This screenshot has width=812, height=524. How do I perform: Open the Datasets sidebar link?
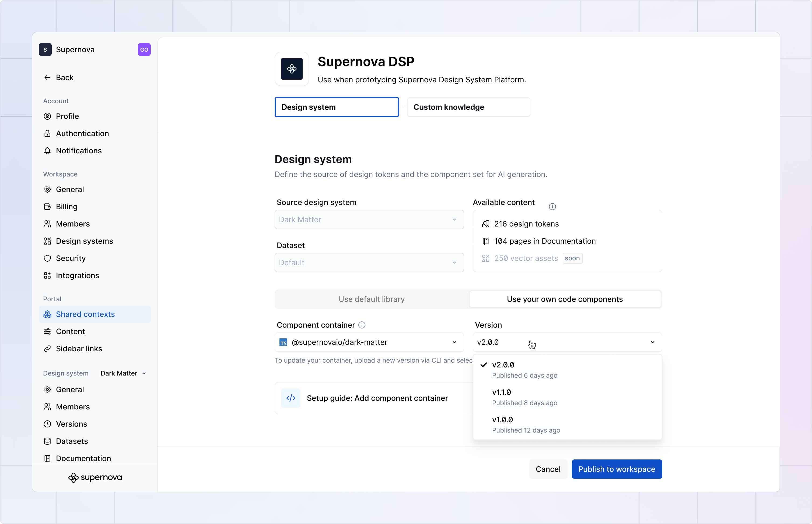coord(95,441)
